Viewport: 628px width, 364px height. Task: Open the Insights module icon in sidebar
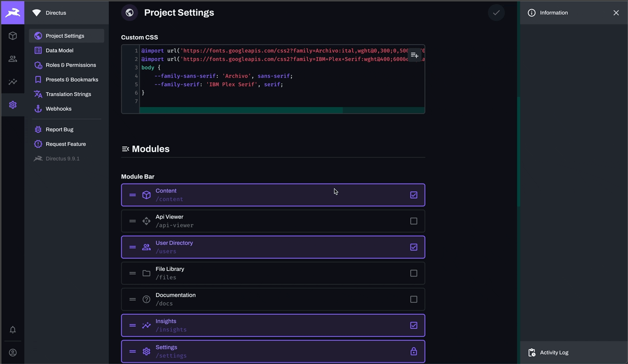pyautogui.click(x=13, y=82)
